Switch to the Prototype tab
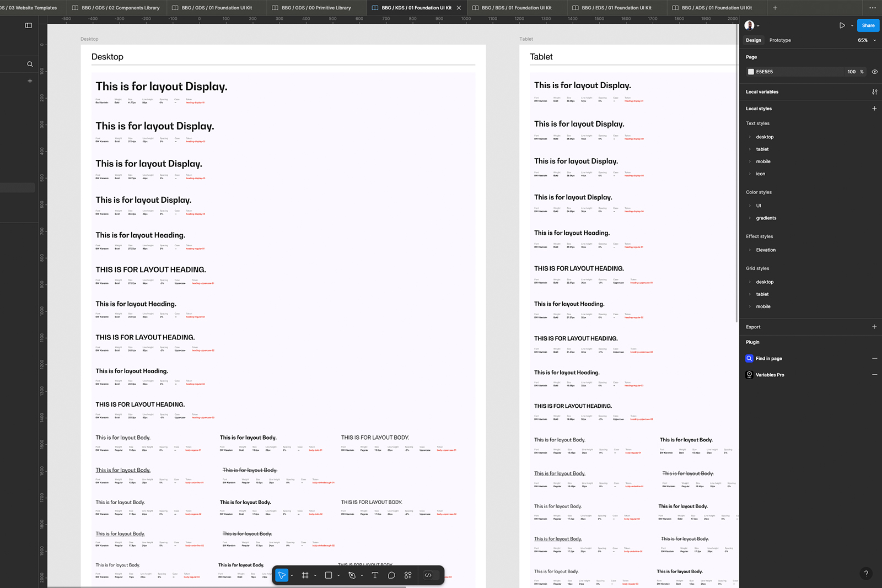Screen dimensions: 882x588 coord(779,40)
